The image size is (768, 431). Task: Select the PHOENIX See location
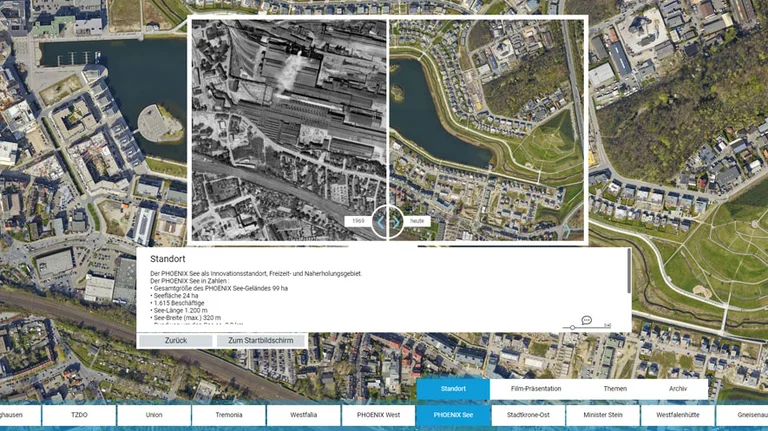pyautogui.click(x=453, y=415)
